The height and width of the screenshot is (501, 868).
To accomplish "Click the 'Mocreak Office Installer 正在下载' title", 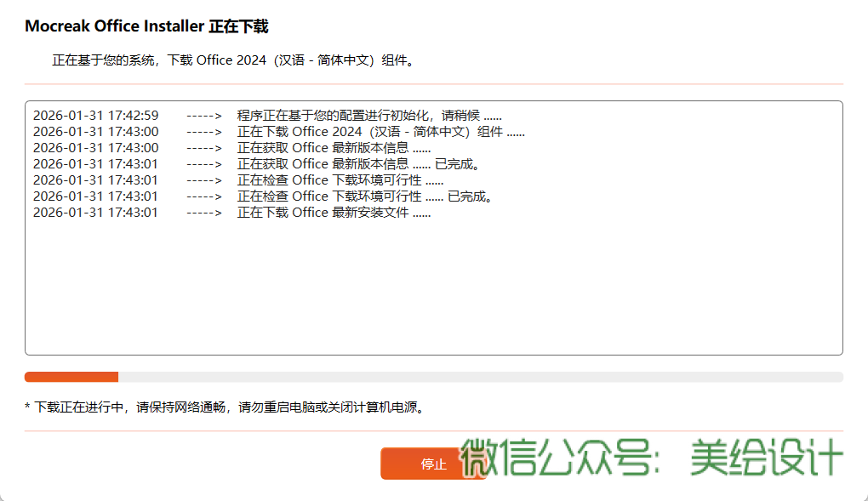I will 146,26.
